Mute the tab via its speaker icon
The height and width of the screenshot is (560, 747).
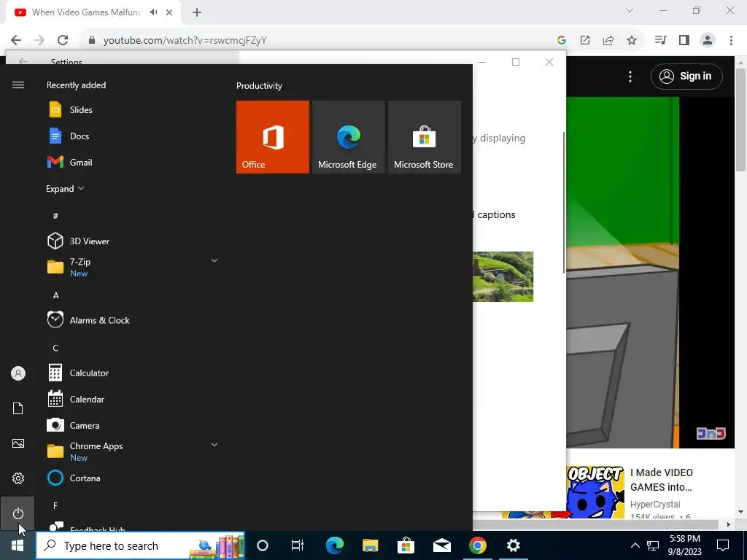[153, 12]
